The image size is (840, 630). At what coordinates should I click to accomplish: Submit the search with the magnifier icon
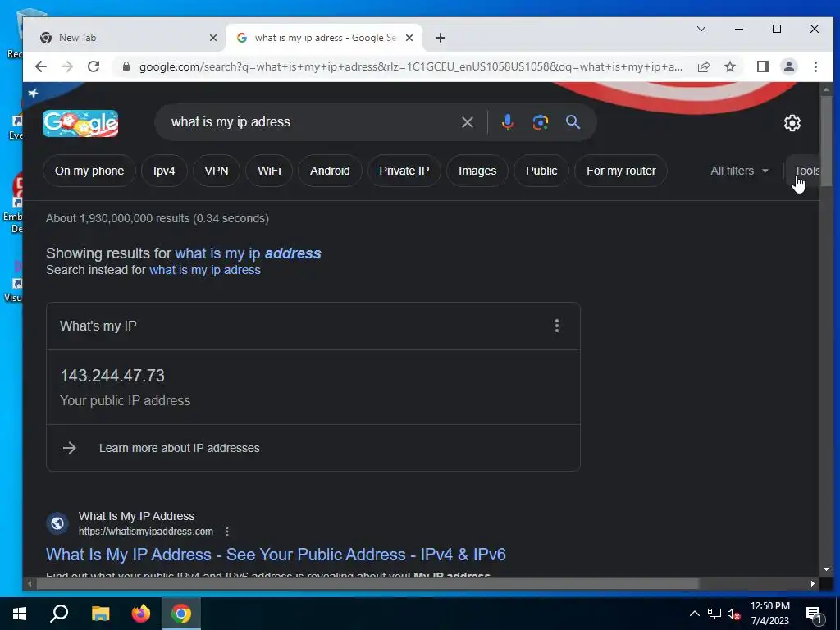tap(573, 122)
